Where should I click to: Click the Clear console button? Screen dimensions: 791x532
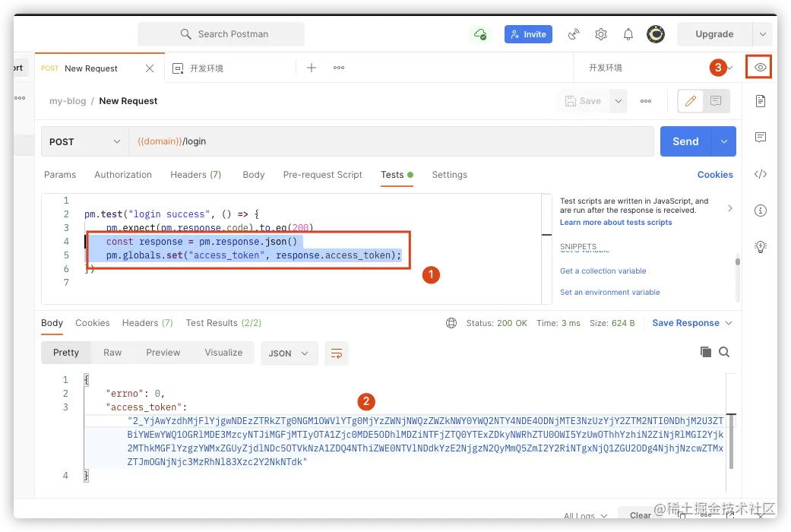(x=640, y=515)
